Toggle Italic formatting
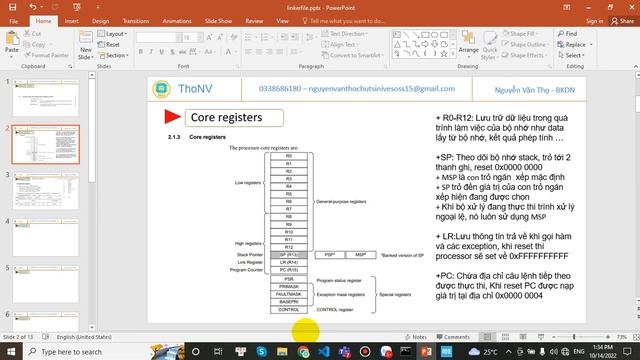640x360 pixels. (x=151, y=52)
